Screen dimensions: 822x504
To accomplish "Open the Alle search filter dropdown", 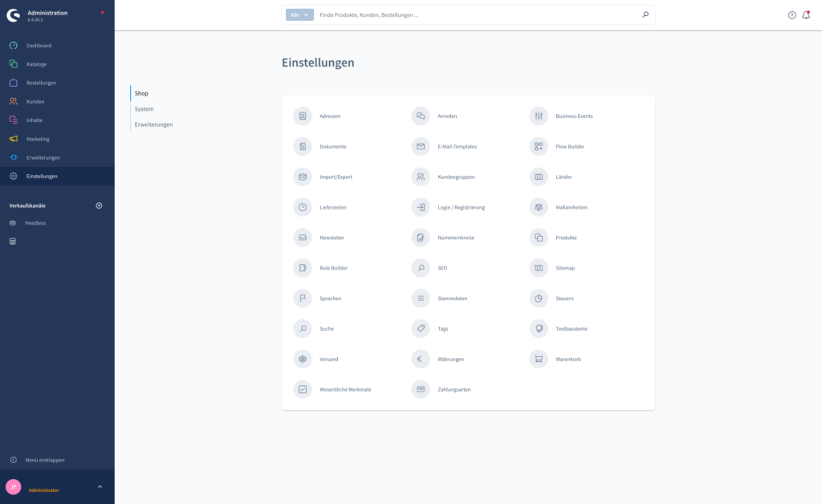I will [x=299, y=14].
